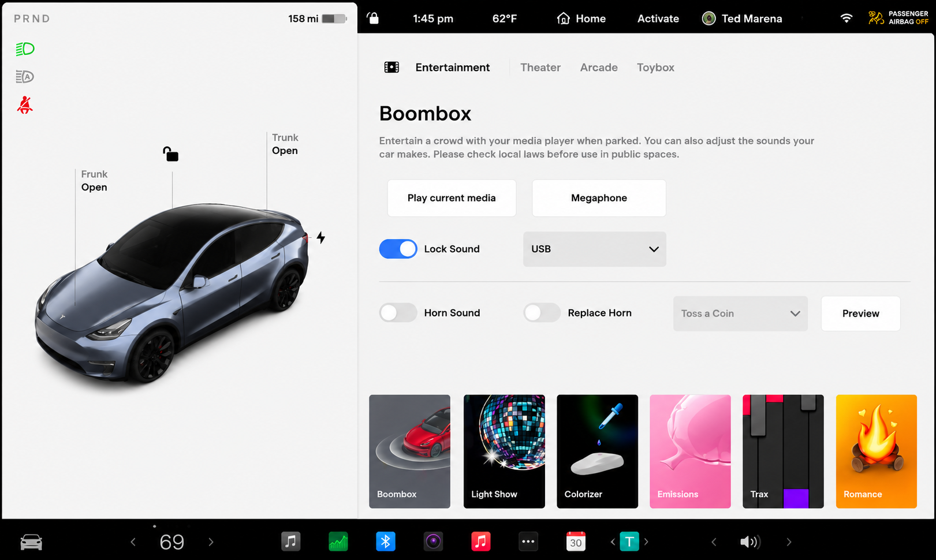Viewport: 936px width, 560px height.
Task: Show next app right of T icon
Action: click(646, 542)
